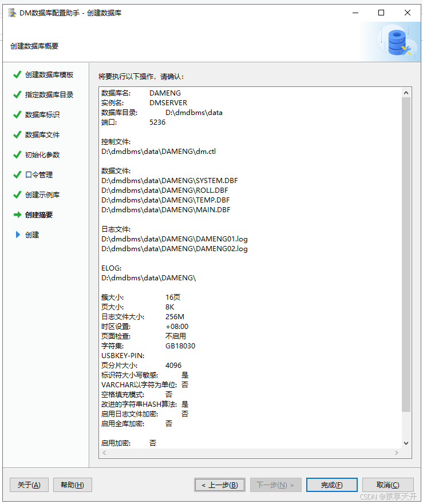The height and width of the screenshot is (504, 423).
Task: Click the time zone value +08:00
Action: 177,326
